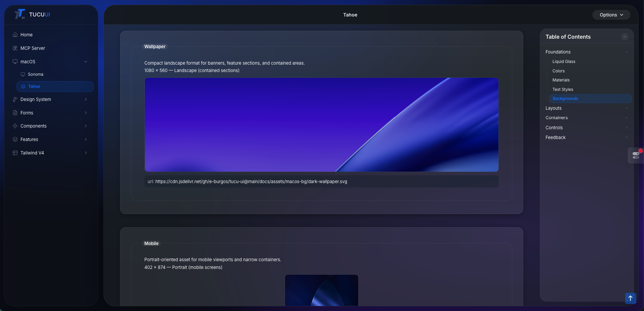Click 'Compact landscape format for banners' description

click(225, 63)
